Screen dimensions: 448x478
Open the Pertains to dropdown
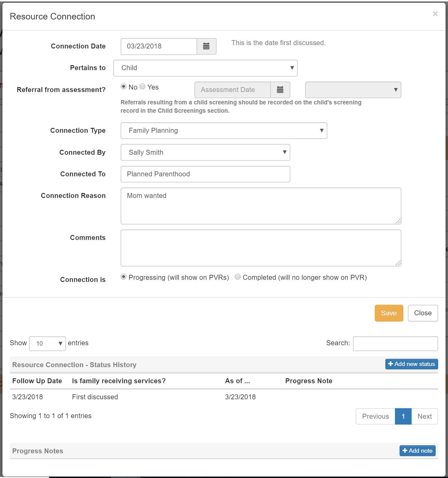pos(205,68)
